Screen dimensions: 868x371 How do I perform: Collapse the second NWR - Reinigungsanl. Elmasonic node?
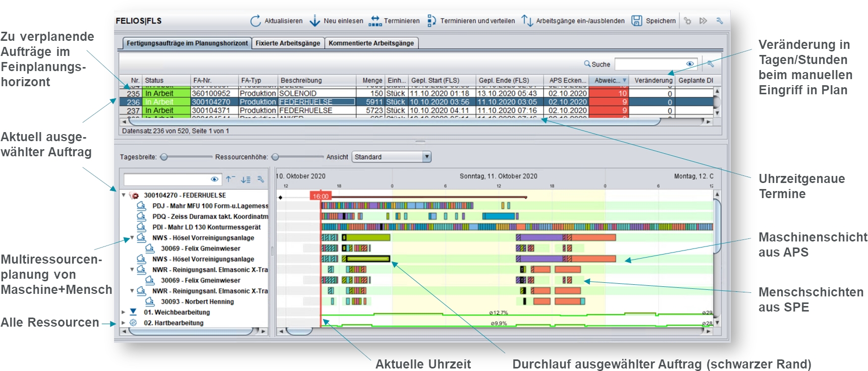tap(132, 290)
